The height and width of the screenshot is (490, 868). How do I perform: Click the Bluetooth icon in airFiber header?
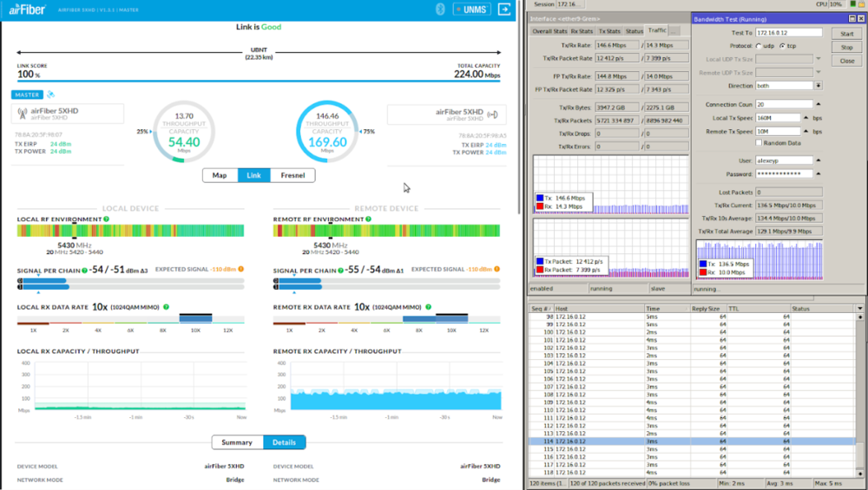(441, 10)
